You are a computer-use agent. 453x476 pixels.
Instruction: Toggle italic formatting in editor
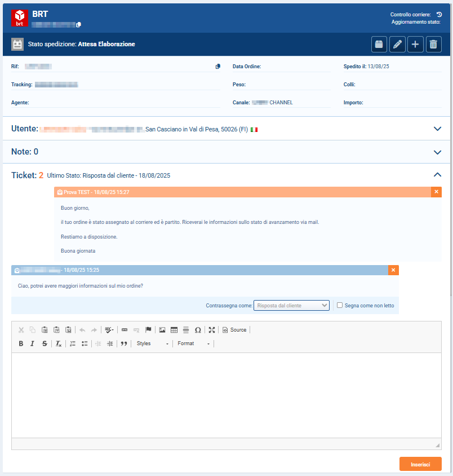click(33, 343)
